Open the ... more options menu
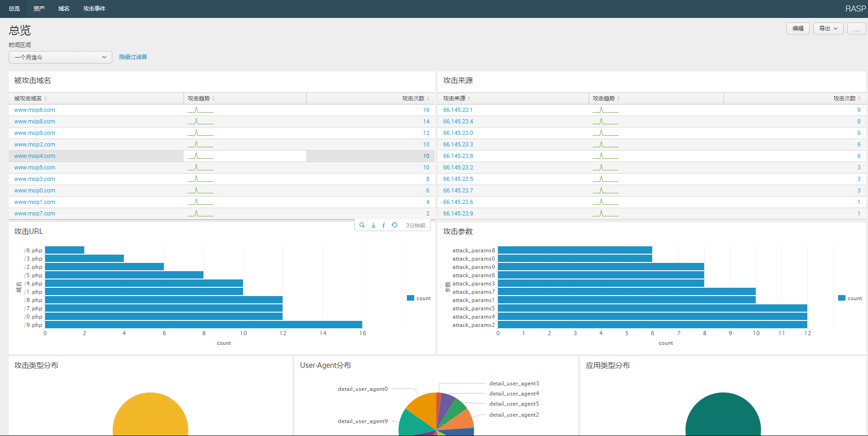The height and width of the screenshot is (436, 868). pyautogui.click(x=856, y=29)
